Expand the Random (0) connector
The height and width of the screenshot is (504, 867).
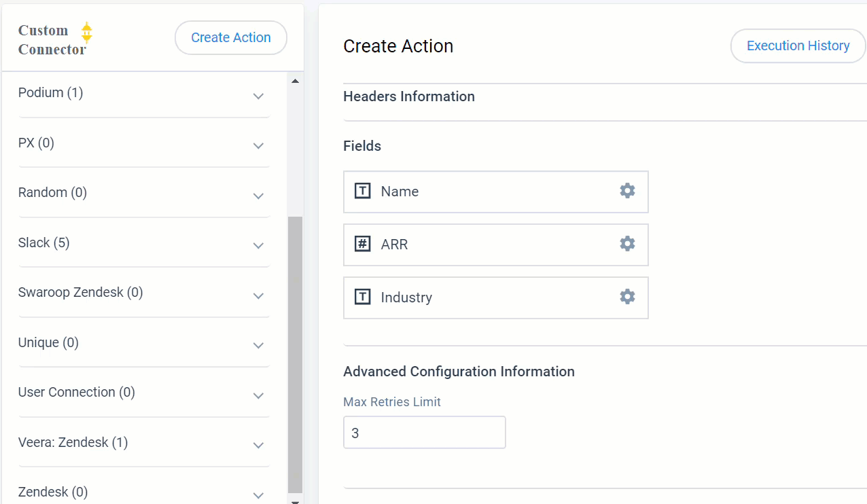258,196
